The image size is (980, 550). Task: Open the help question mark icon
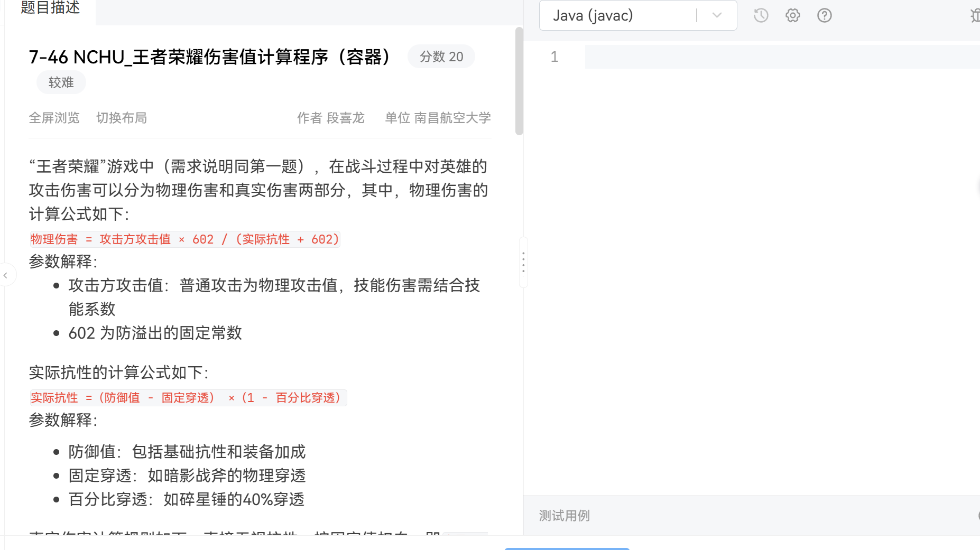(824, 15)
